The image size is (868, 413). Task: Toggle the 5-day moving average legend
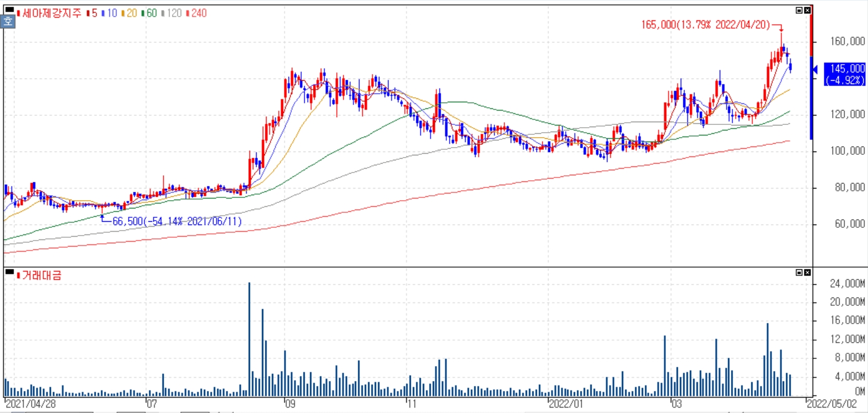[92, 13]
